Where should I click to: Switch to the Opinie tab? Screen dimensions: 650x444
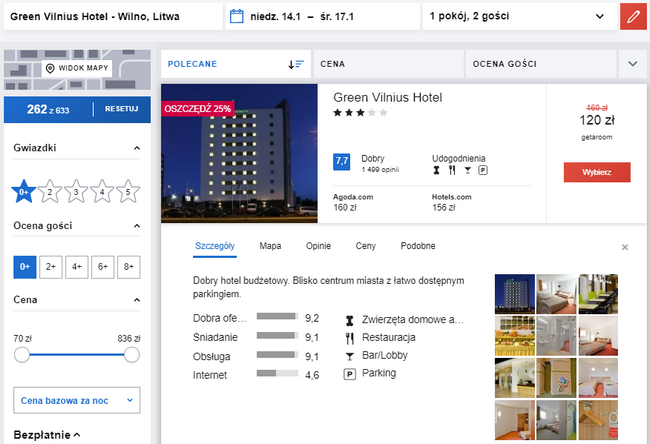click(318, 246)
